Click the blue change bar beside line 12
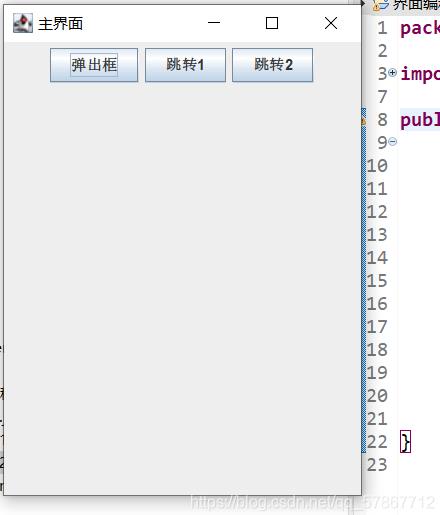Image resolution: width=440 pixels, height=515 pixels. pyautogui.click(x=364, y=212)
